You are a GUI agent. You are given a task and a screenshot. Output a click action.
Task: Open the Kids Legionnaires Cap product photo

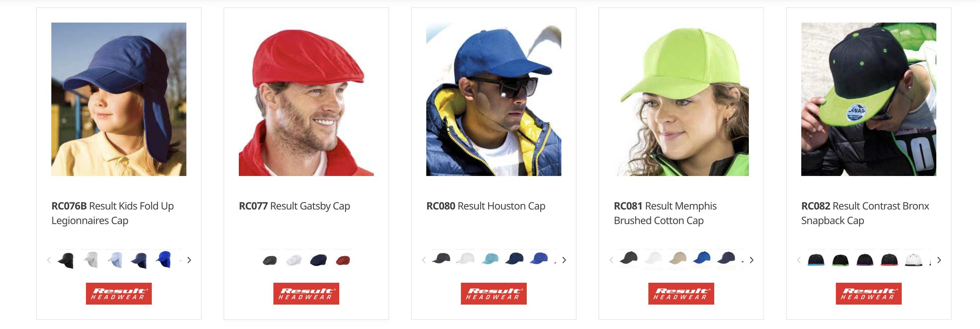coord(119,99)
